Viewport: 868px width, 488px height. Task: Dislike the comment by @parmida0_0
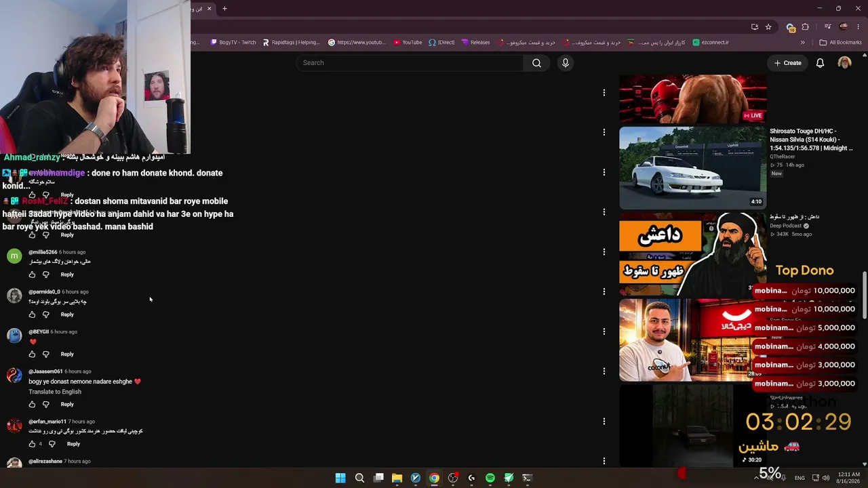tap(46, 314)
